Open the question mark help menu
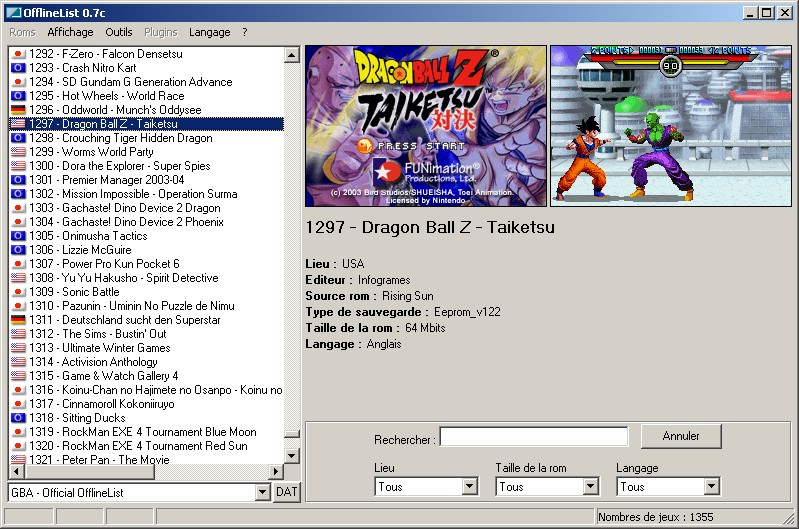The image size is (799, 529). [x=245, y=32]
